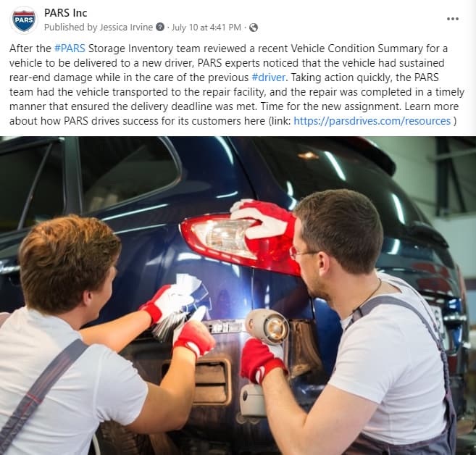Follow the #driver hashtag
This screenshot has height=455, width=476.
[269, 78]
